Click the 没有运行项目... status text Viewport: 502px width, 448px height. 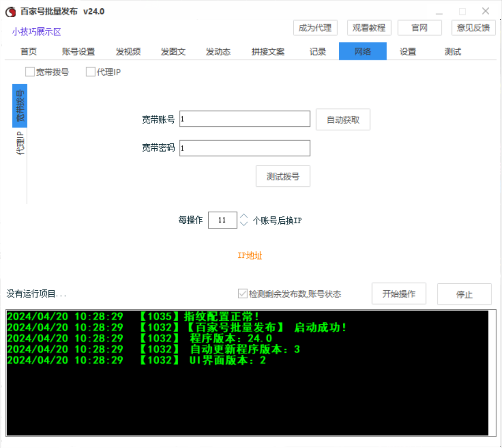click(36, 294)
